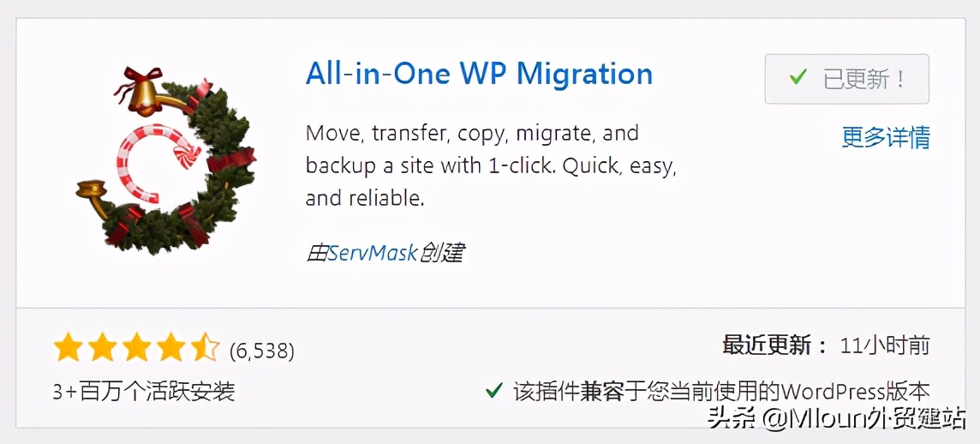Visit the ServMask author link
Viewport: 980px width, 444px height.
pyautogui.click(x=373, y=252)
